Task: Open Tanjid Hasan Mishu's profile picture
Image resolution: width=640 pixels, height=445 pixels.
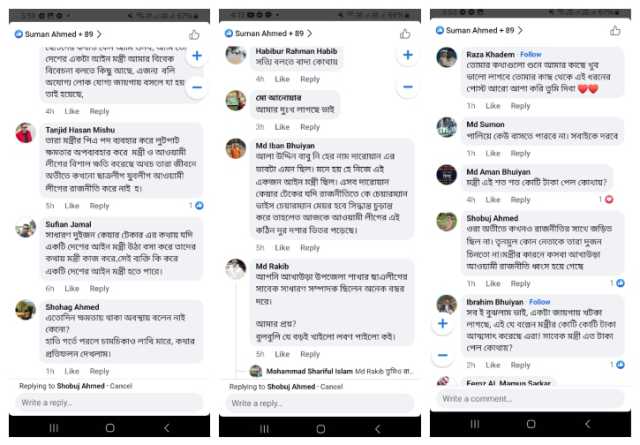Action: (x=25, y=133)
